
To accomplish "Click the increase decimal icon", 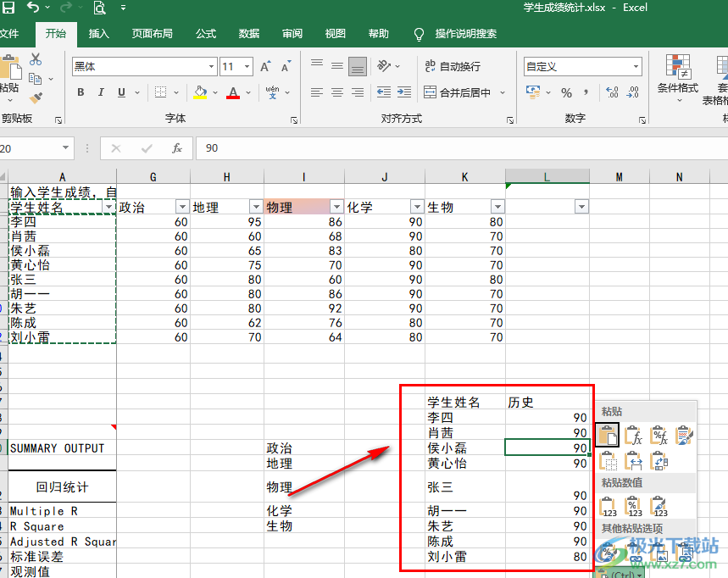I will (613, 92).
